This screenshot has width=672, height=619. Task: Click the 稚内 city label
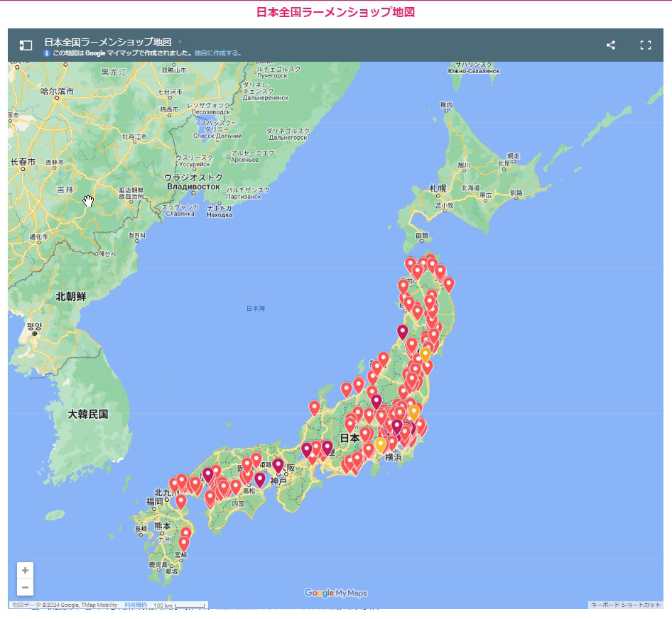(446, 104)
